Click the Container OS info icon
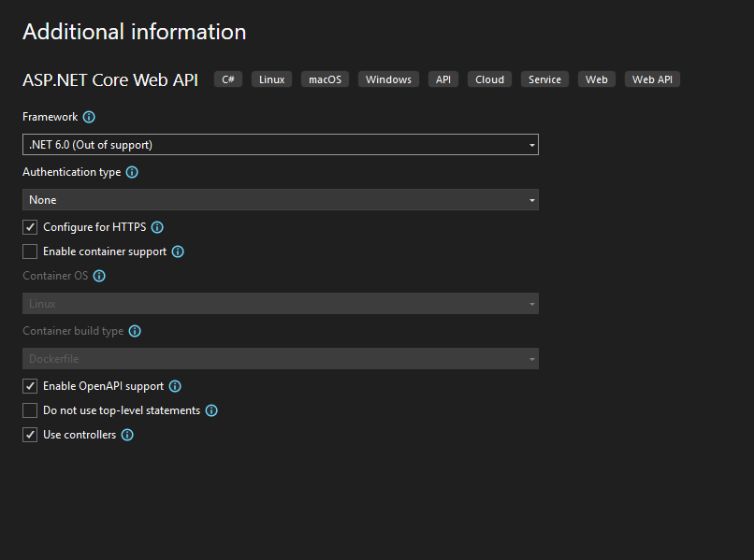 pyautogui.click(x=99, y=277)
